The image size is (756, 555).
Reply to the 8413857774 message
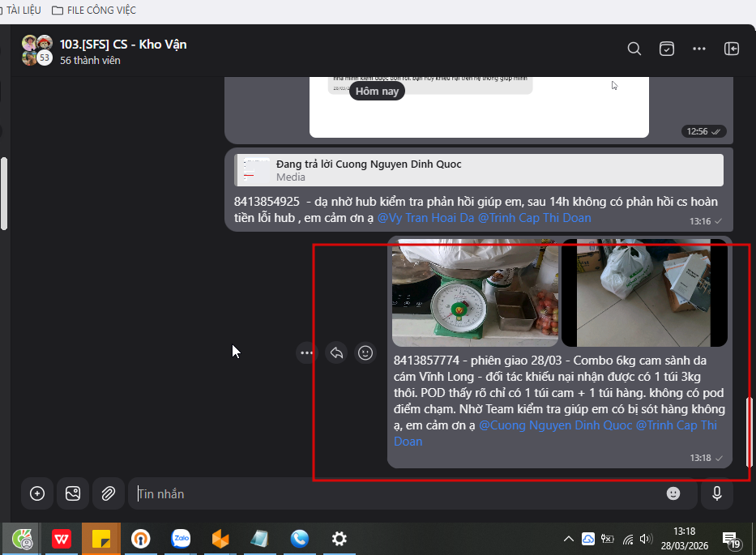(x=336, y=353)
